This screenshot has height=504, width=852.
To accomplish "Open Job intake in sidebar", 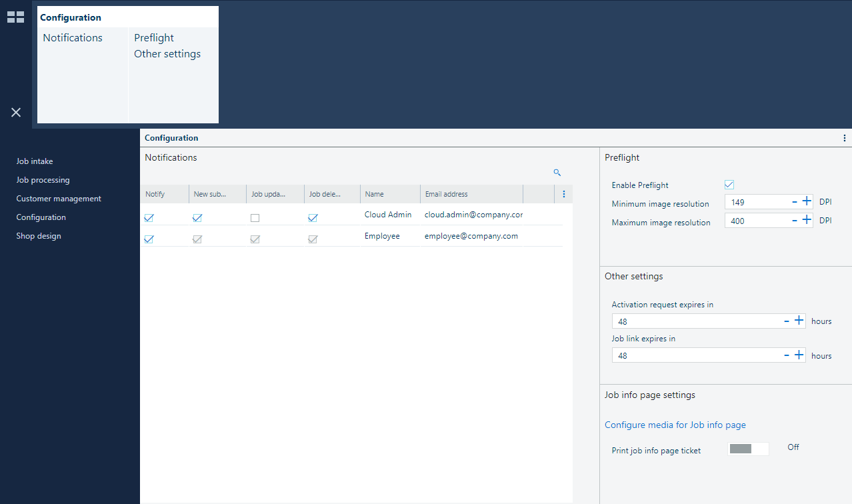I will 35,161.
